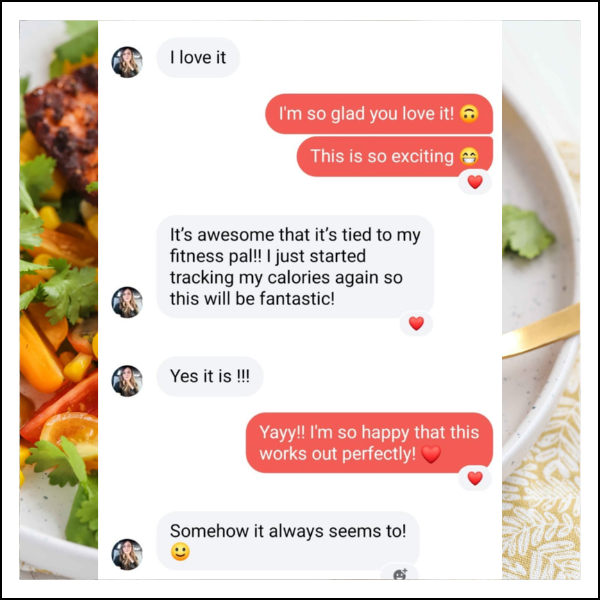The width and height of the screenshot is (600, 600).
Task: Open the avatar beside "Somehow it always seems to!"
Action: [127, 554]
